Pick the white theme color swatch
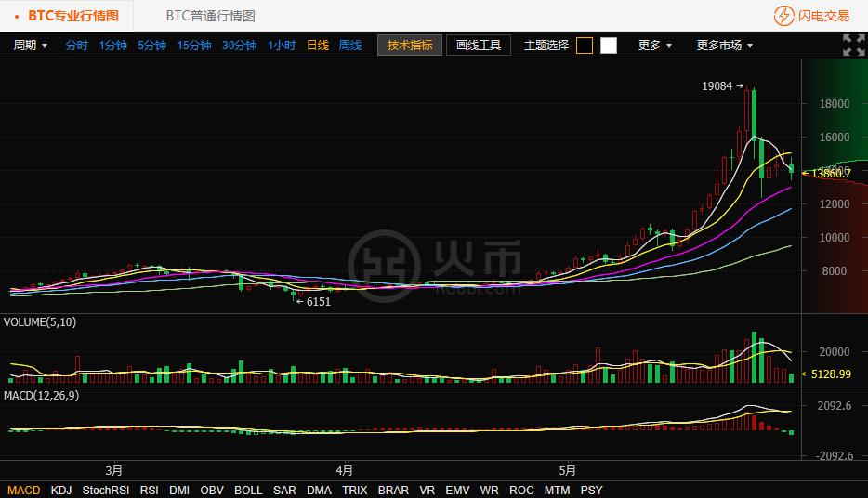Image resolution: width=868 pixels, height=498 pixels. [609, 46]
